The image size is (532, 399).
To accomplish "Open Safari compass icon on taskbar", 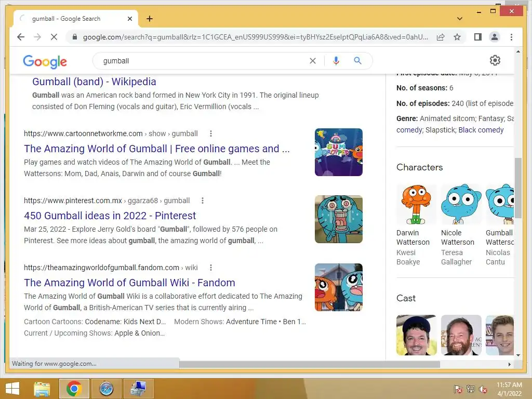I will 106,389.
